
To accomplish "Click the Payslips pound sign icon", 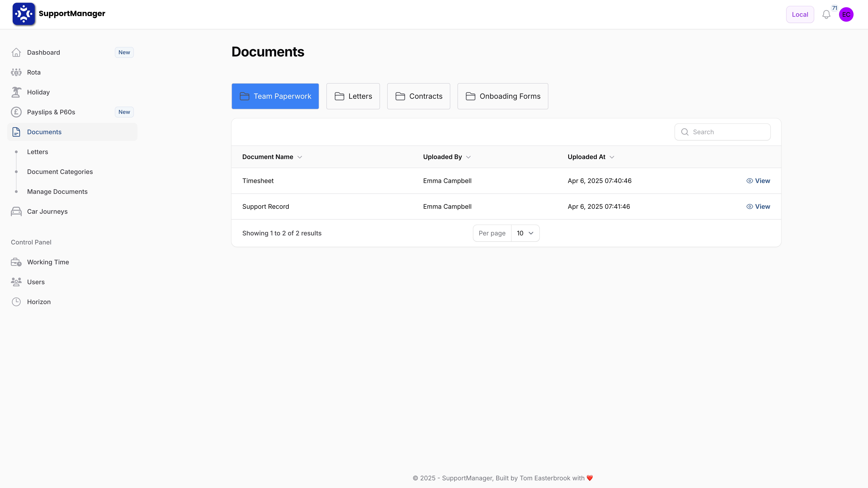I will (x=16, y=112).
